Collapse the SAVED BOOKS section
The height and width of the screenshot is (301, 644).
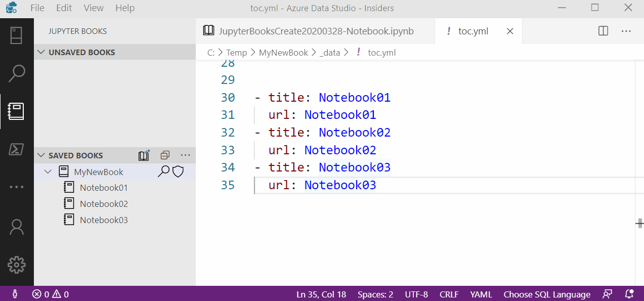click(x=40, y=155)
